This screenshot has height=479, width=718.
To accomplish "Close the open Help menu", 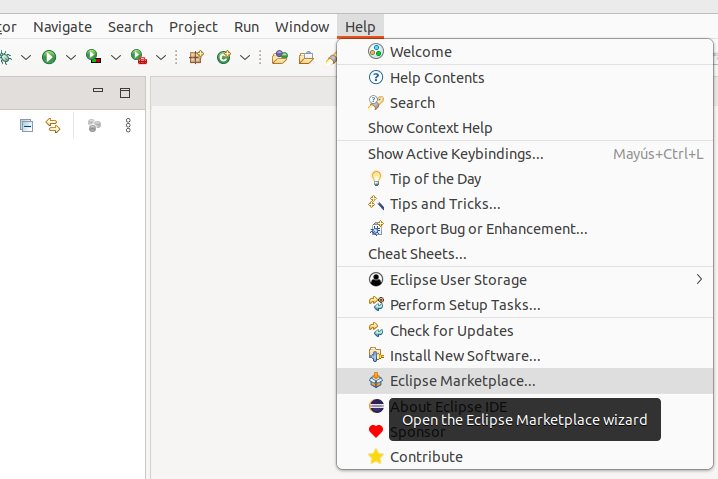I will 360,27.
